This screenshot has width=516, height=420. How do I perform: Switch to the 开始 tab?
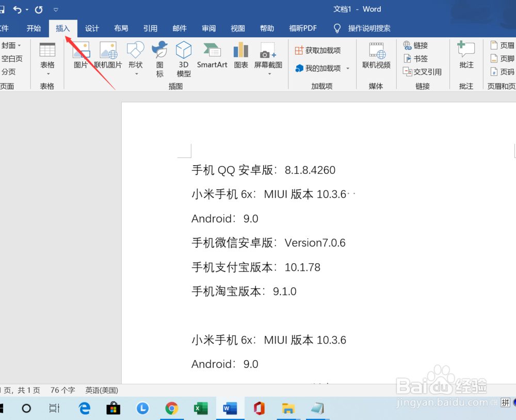(x=34, y=28)
